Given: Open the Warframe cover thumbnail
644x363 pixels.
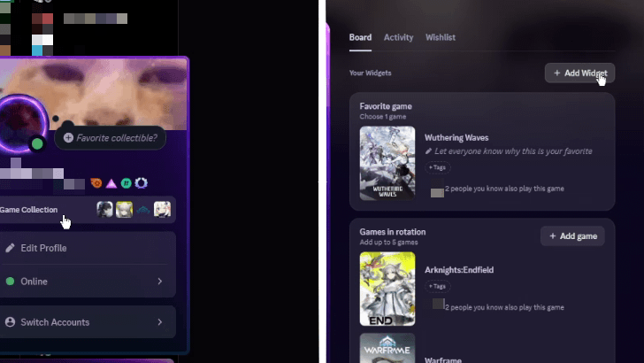Looking at the screenshot, I should click(387, 348).
